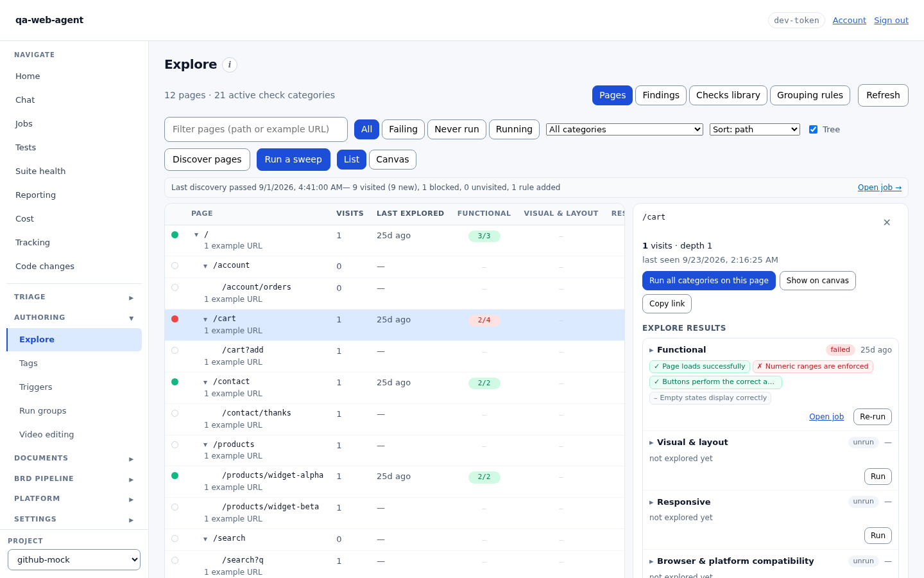Open the Sort: path dropdown

(755, 129)
